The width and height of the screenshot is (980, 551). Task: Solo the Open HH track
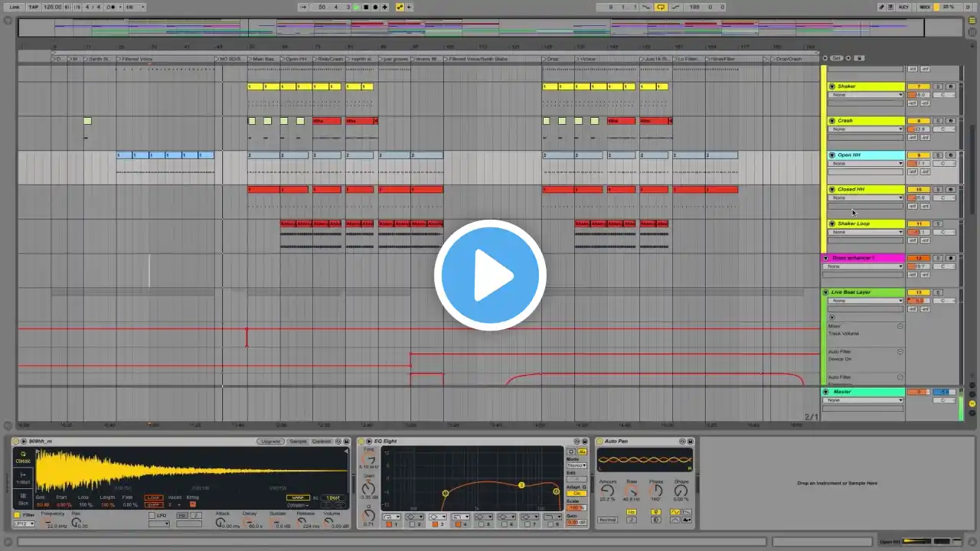click(x=938, y=155)
